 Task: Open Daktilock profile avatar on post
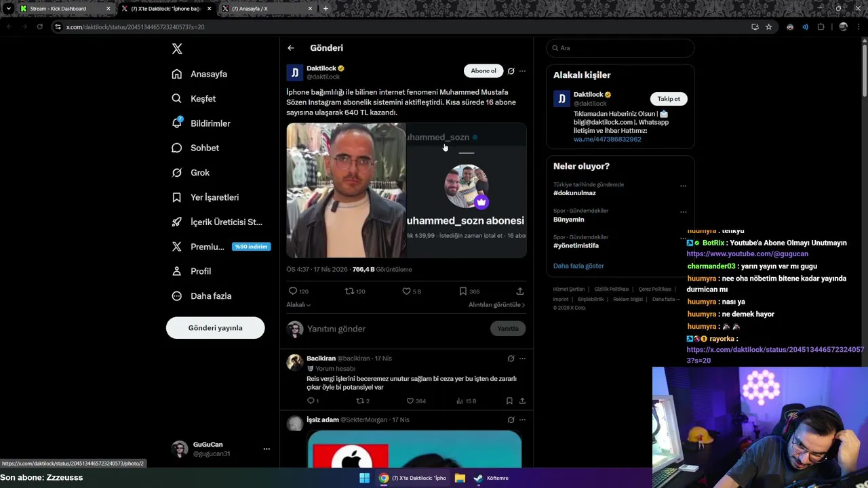[294, 73]
